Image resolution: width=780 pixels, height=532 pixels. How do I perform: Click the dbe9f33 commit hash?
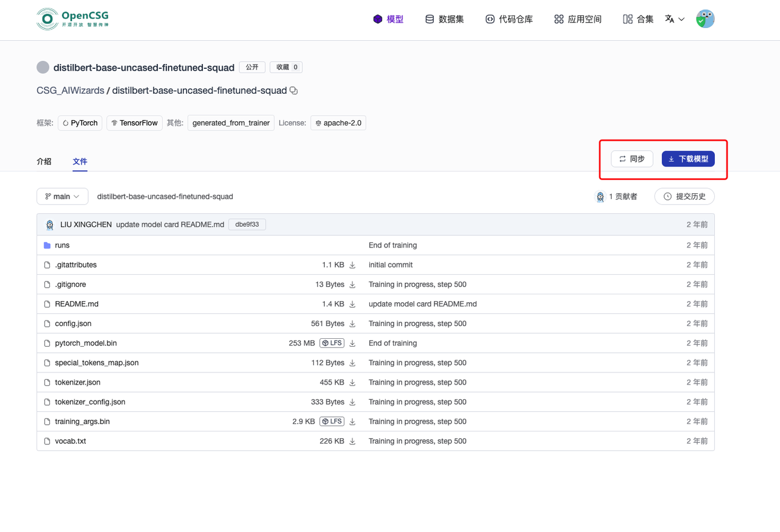[247, 224]
